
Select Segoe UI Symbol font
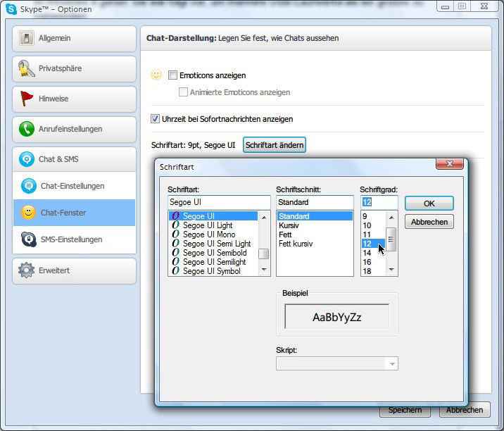click(213, 271)
